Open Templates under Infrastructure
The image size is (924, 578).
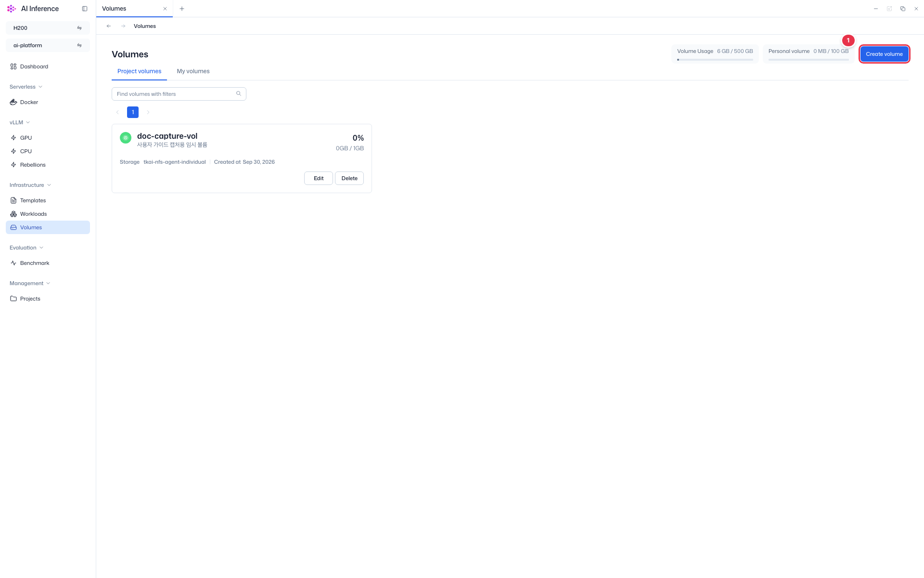tap(48, 200)
